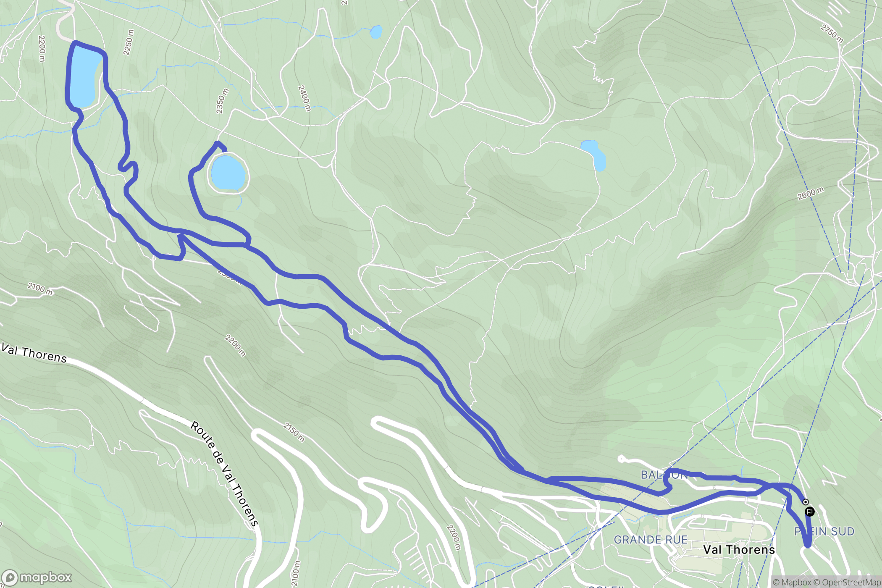This screenshot has height=588, width=882.
Task: Click the 2400 m contour label
Action: point(304,98)
